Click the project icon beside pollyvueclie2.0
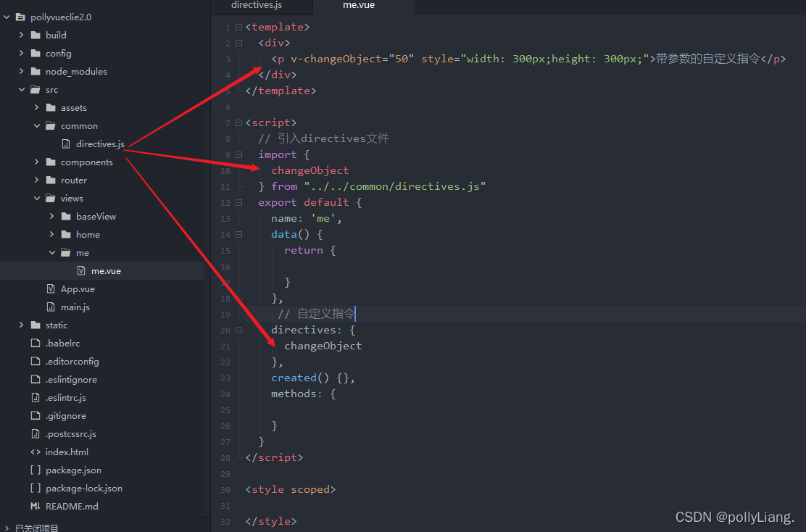Screen dimensions: 806x532 [x=20, y=17]
